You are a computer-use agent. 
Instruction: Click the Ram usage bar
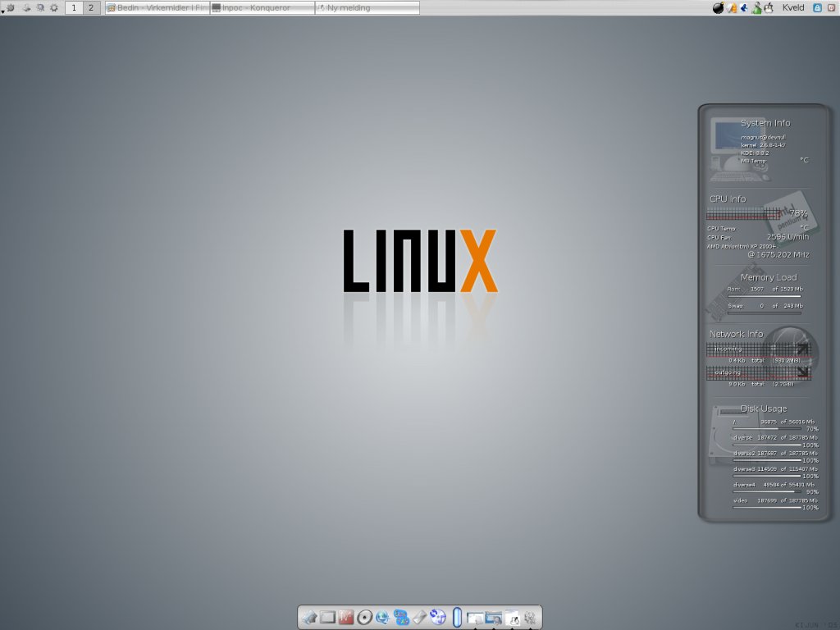[x=764, y=295]
